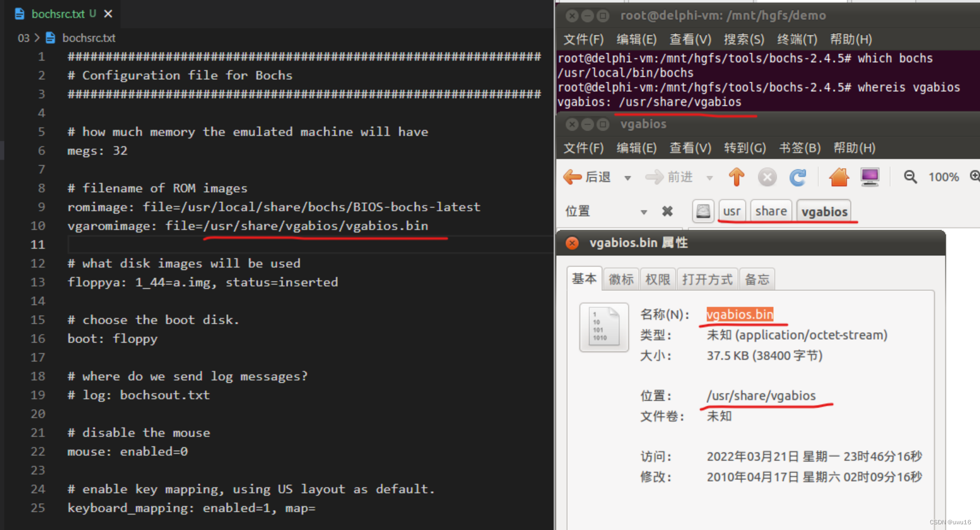Switch to the 打开方式 tab
980x530 pixels.
[708, 279]
